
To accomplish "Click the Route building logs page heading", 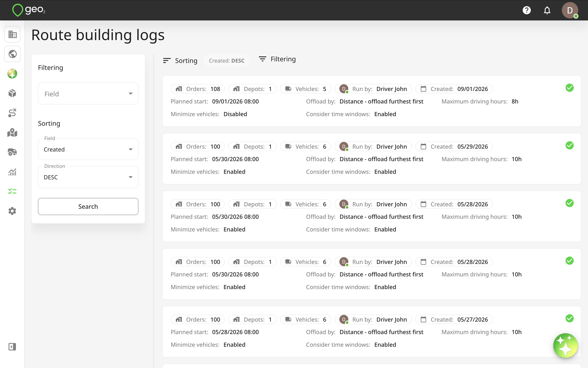I will (x=98, y=35).
